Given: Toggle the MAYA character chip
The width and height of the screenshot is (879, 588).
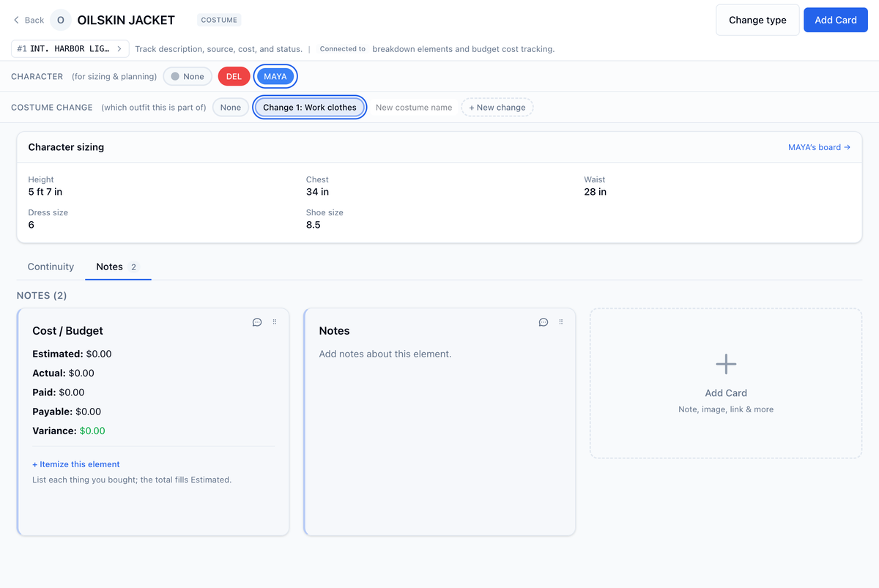Looking at the screenshot, I should (x=275, y=76).
